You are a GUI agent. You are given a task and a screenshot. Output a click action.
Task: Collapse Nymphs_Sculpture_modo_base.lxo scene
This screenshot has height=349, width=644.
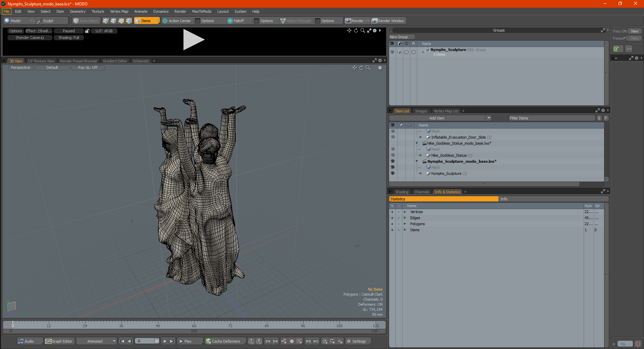coord(417,161)
